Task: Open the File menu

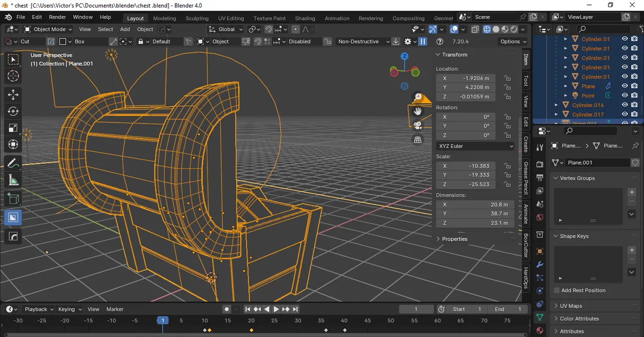Action: (x=21, y=17)
